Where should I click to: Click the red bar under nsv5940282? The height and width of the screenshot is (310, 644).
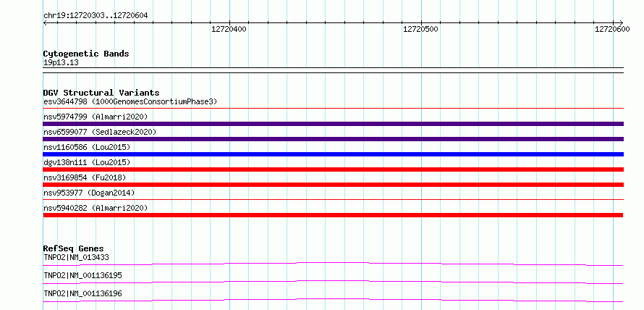(333, 215)
